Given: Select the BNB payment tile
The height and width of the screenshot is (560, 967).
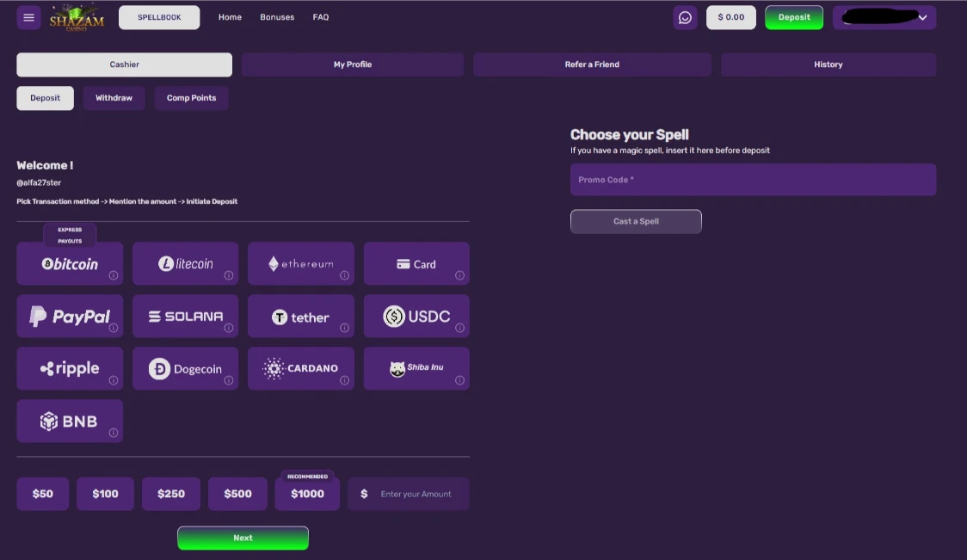Looking at the screenshot, I should click(70, 421).
